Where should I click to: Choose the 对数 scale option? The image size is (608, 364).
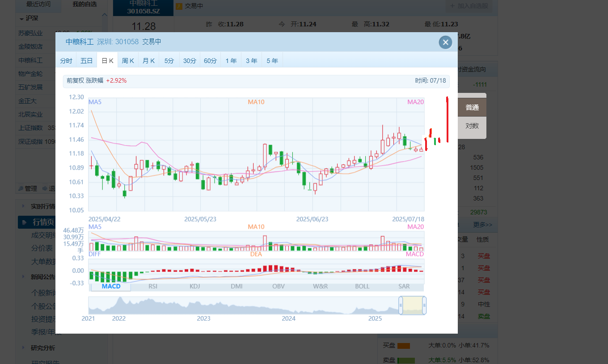(472, 126)
